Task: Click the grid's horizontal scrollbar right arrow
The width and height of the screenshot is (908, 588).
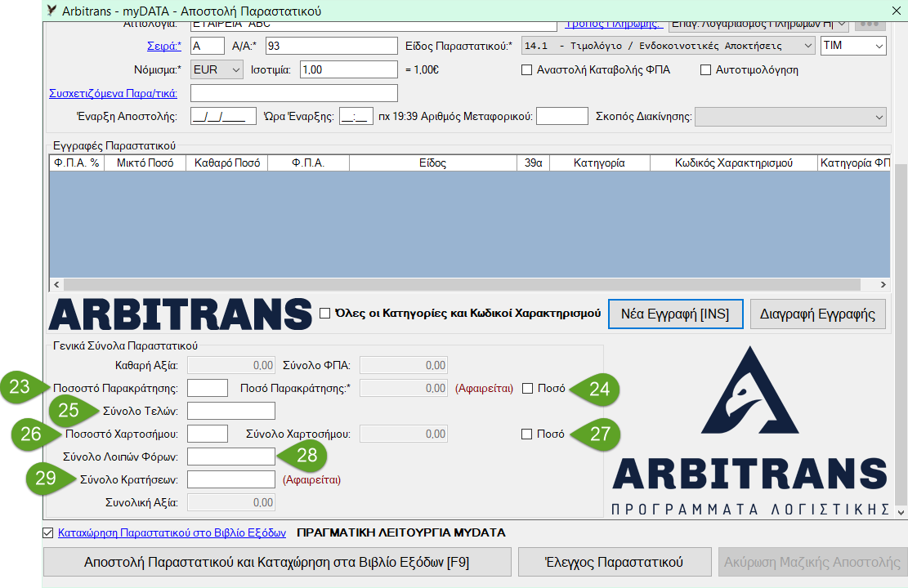Action: point(883,285)
